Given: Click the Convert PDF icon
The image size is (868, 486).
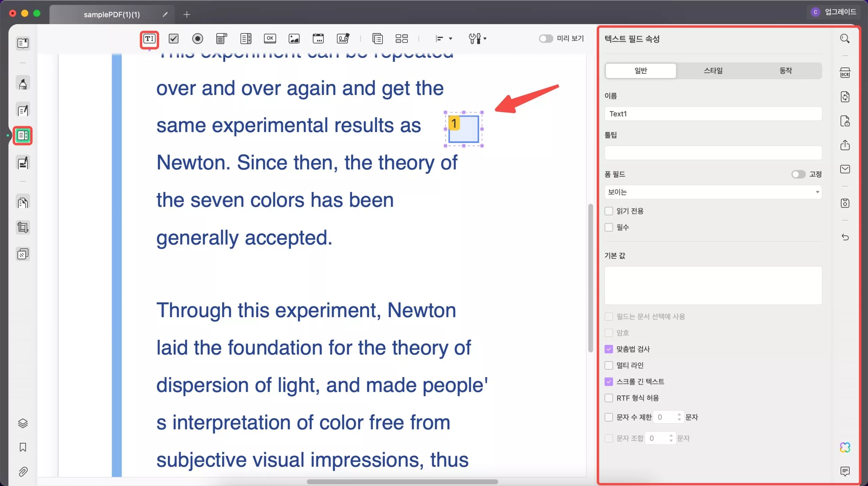Looking at the screenshot, I should point(845,97).
